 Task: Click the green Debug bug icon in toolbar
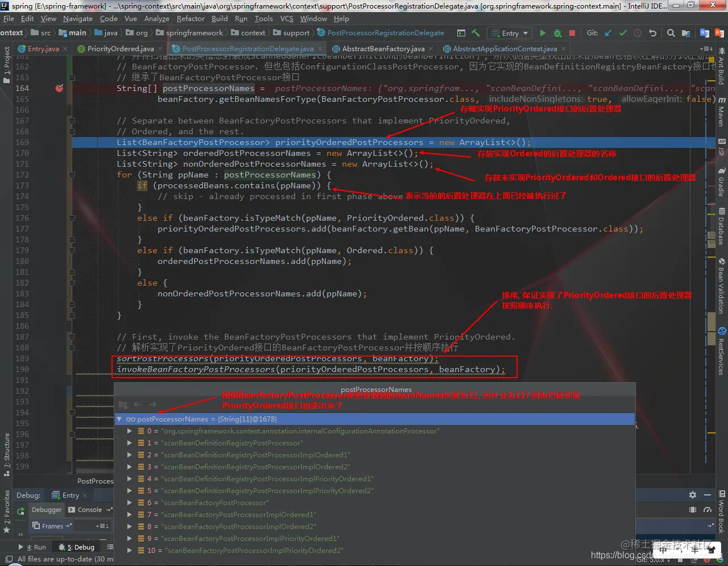[x=557, y=33]
